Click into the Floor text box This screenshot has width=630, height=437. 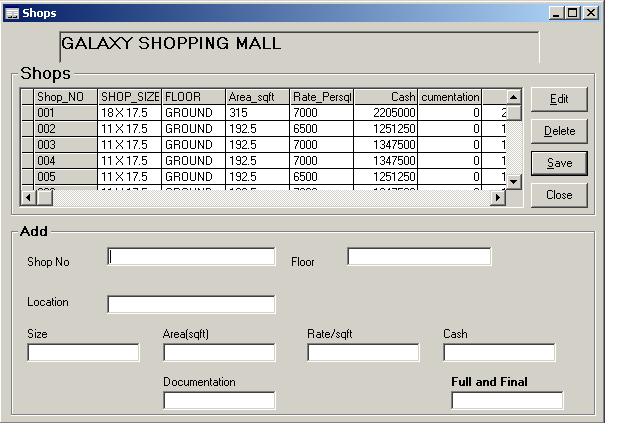pos(419,257)
